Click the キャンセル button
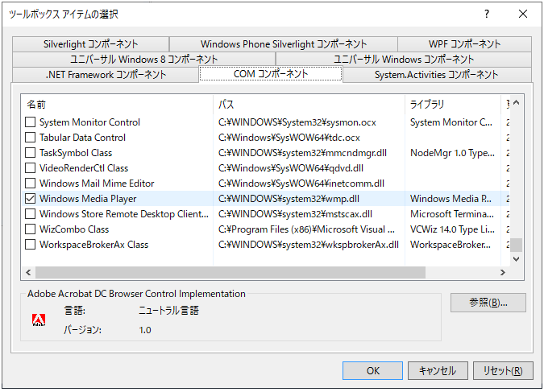 point(438,370)
